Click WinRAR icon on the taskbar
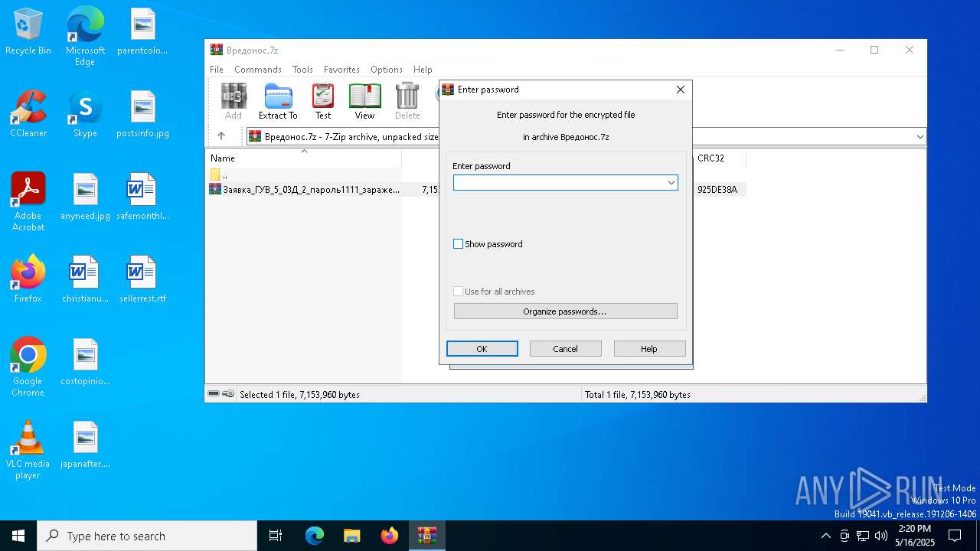Image resolution: width=980 pixels, height=551 pixels. click(426, 536)
